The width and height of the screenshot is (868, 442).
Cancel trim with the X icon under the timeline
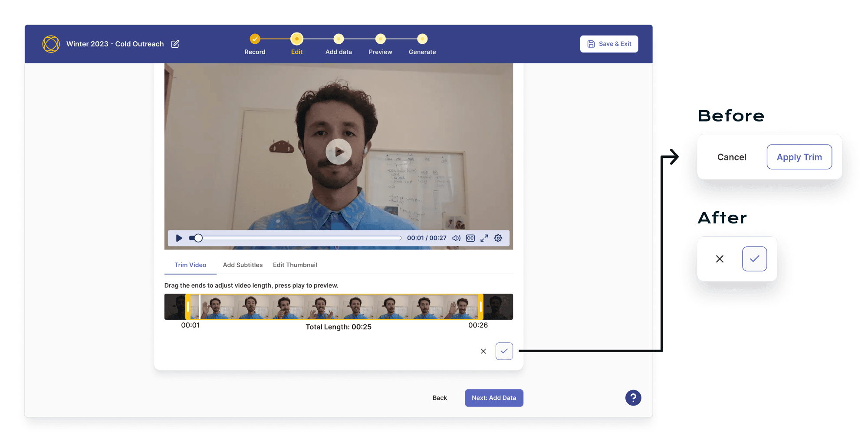pos(483,351)
